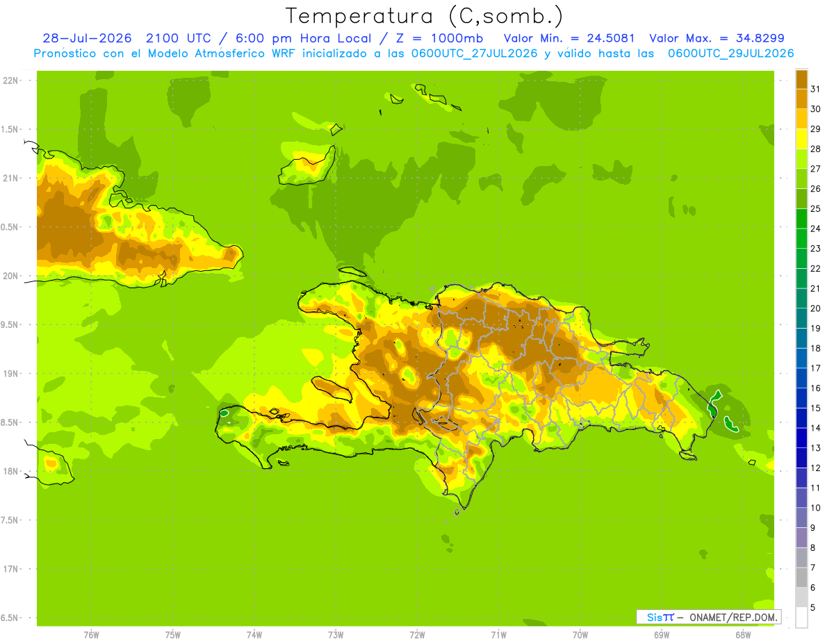
Task: Click the 73W longitude label
Action: (x=336, y=635)
